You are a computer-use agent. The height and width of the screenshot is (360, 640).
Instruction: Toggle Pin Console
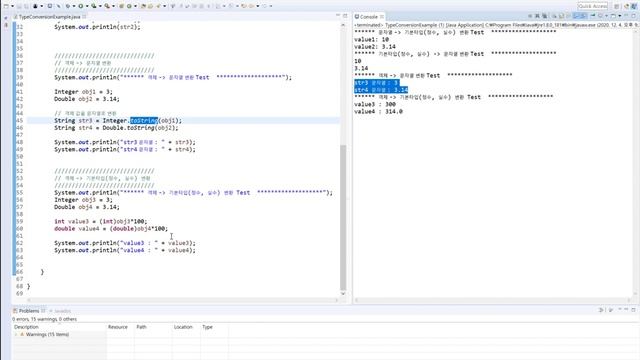pyautogui.click(x=593, y=16)
